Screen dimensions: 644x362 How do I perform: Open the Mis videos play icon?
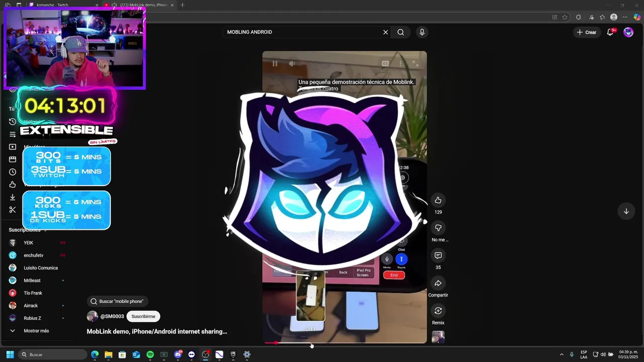(13, 147)
